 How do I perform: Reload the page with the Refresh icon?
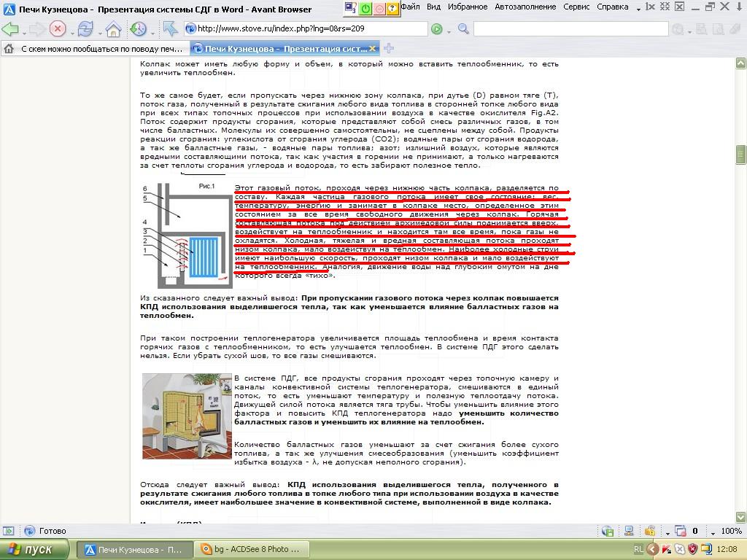point(85,29)
